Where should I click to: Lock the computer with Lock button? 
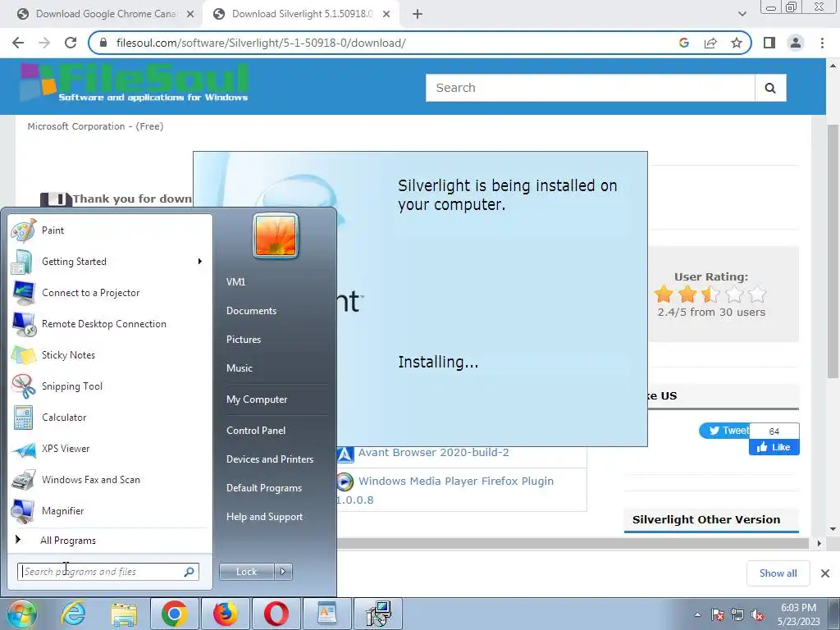246,572
